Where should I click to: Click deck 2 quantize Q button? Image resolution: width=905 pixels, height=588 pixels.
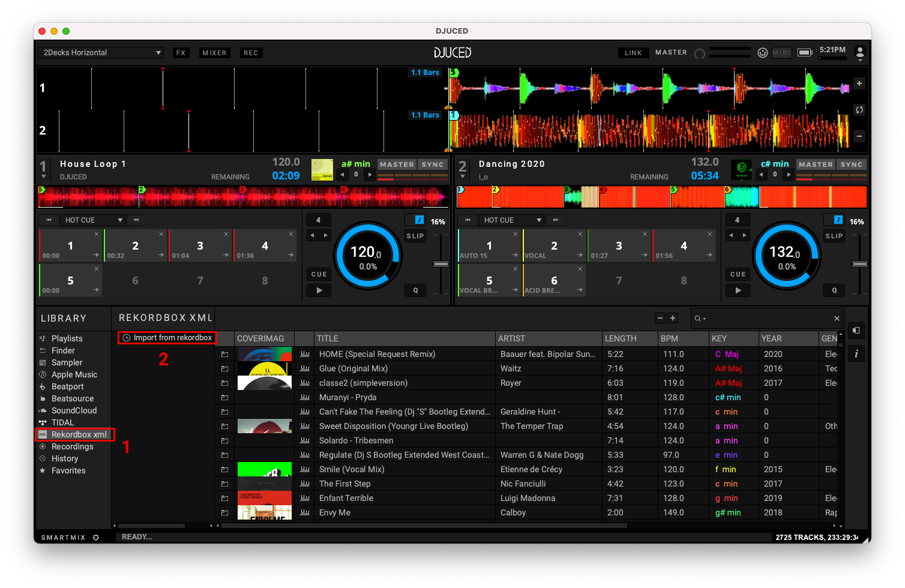[x=834, y=290]
